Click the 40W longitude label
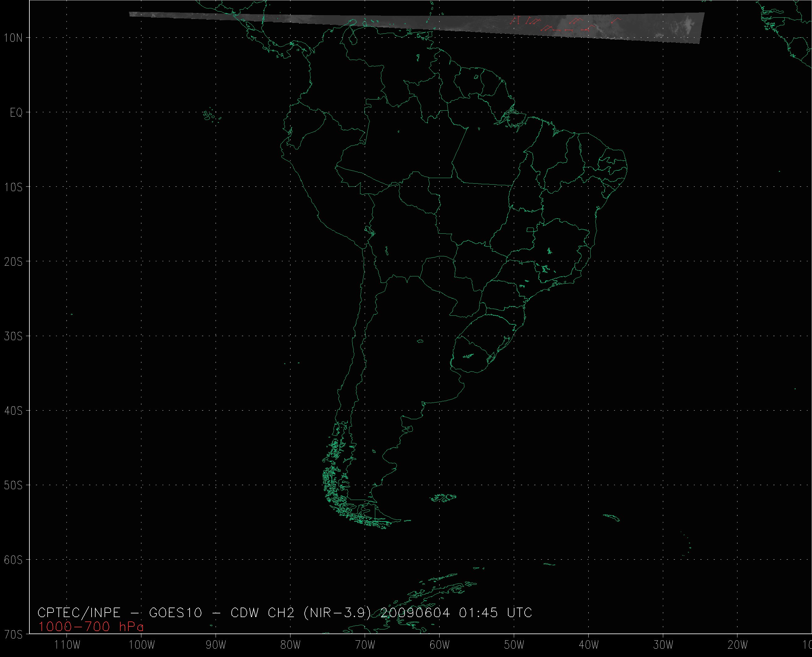812x657 pixels. 589,645
